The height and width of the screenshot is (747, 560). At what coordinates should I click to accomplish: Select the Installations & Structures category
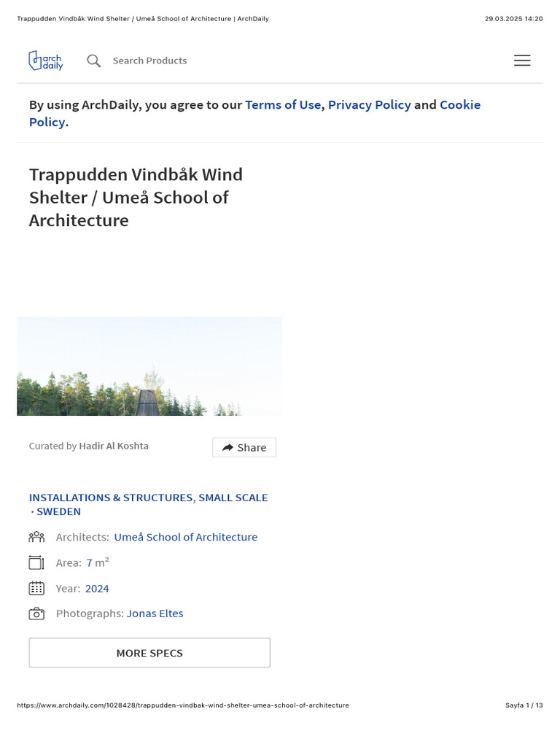click(111, 498)
